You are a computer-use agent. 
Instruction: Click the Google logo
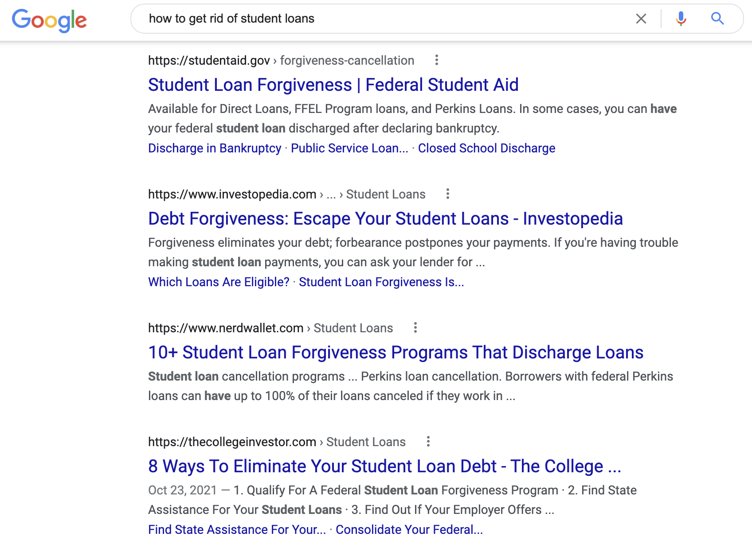pos(49,20)
